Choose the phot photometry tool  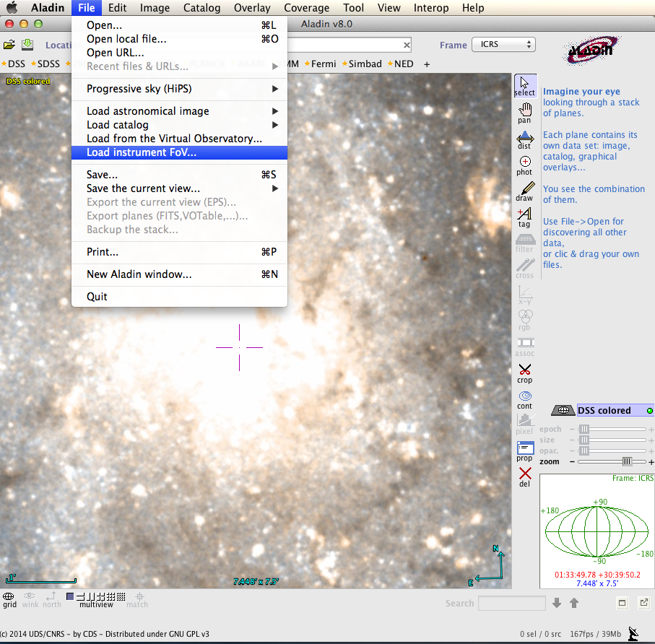(x=524, y=164)
